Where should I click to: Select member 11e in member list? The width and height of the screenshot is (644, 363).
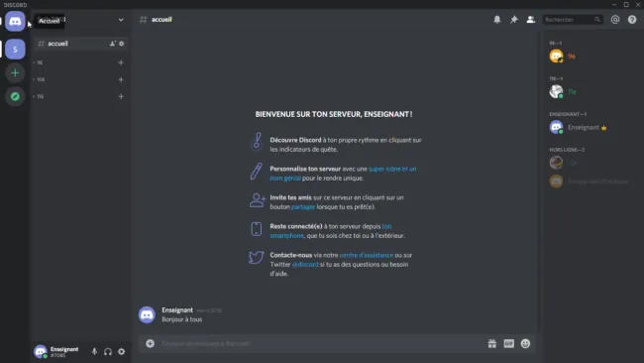pyautogui.click(x=591, y=91)
